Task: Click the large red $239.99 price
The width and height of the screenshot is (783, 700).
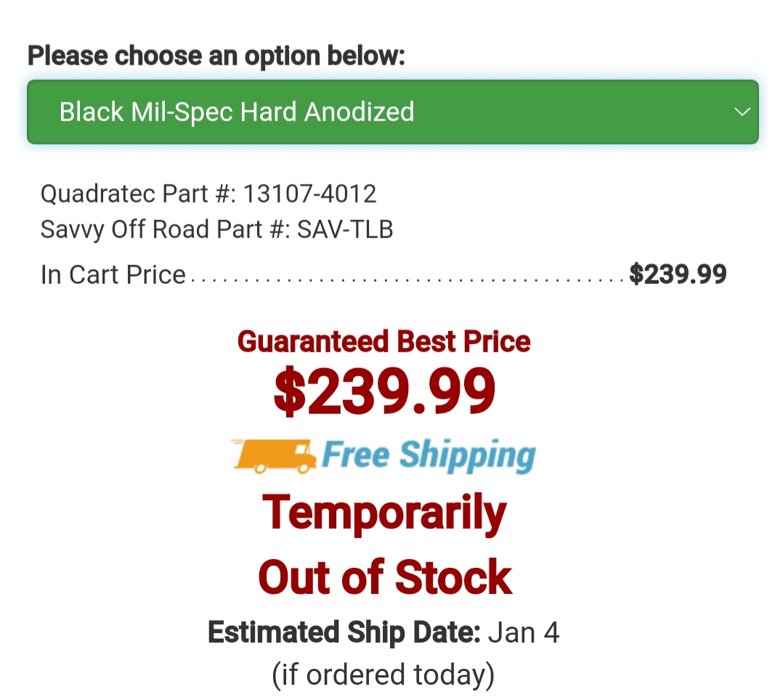Action: (384, 391)
